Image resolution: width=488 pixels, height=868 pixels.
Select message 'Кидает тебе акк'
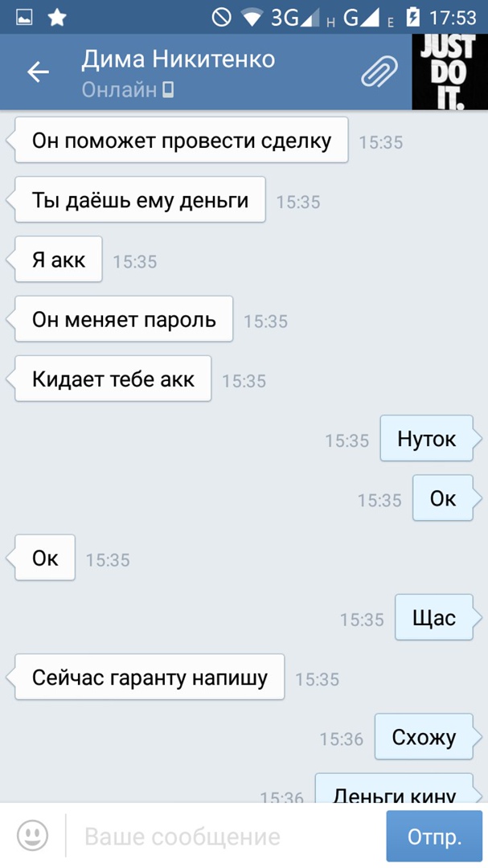click(x=113, y=379)
